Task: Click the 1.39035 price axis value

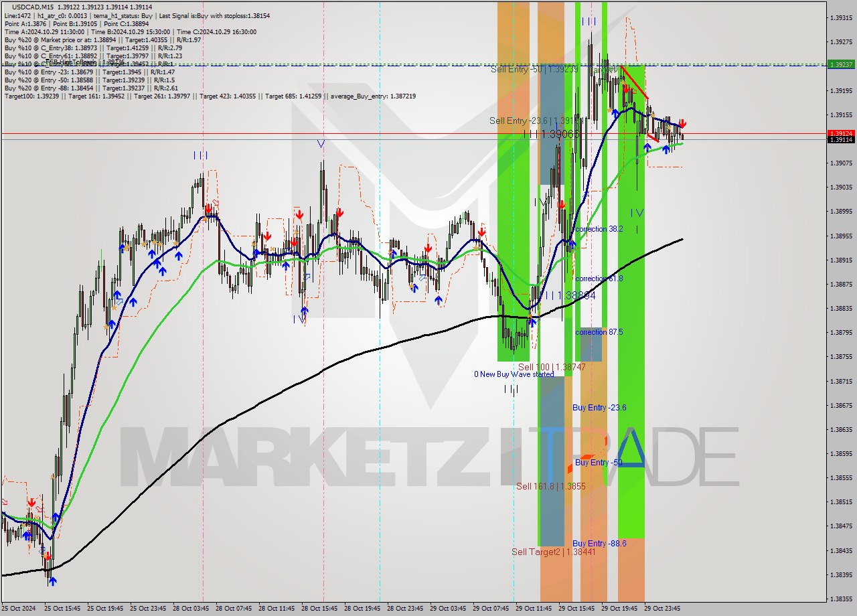Action: (x=842, y=187)
